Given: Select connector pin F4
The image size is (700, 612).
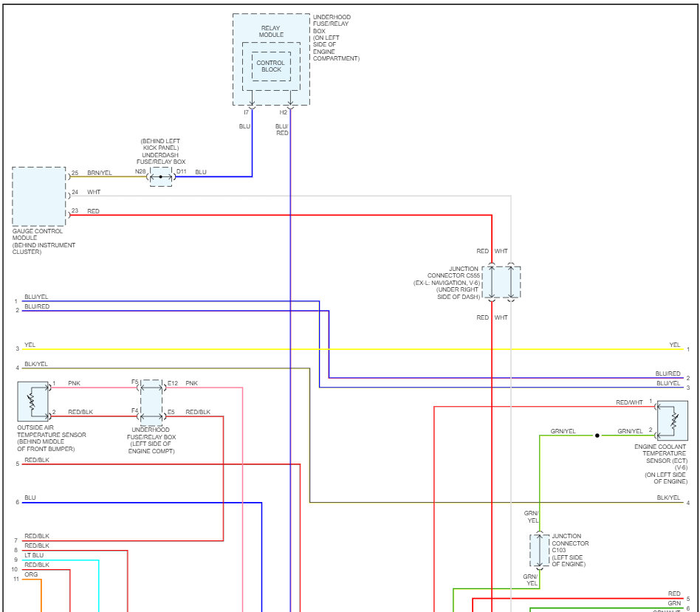Looking at the screenshot, I should tap(135, 410).
